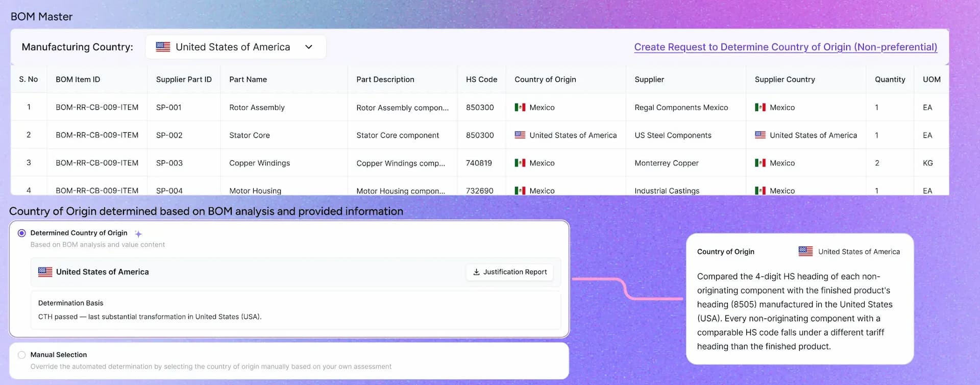Click the Stator Core component description
The image size is (980, 385).
(398, 135)
